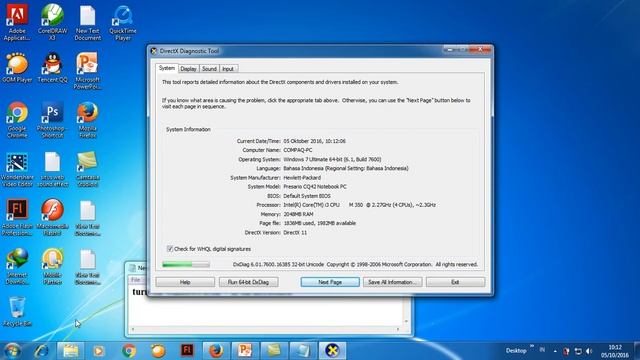Open taskbar clock showing 10:12

point(615,351)
